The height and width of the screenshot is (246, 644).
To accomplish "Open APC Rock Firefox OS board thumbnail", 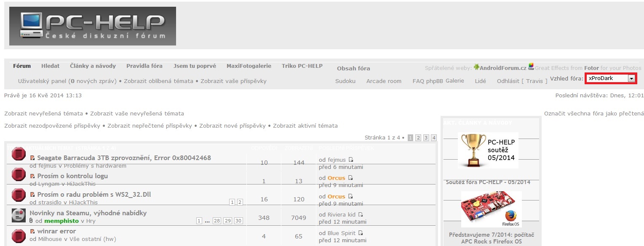I will tap(491, 209).
